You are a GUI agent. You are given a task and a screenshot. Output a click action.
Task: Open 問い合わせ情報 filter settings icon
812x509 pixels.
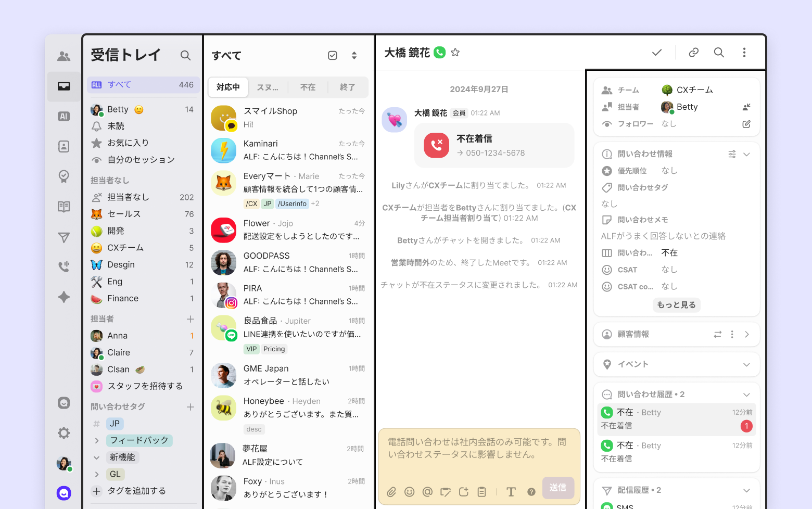732,154
